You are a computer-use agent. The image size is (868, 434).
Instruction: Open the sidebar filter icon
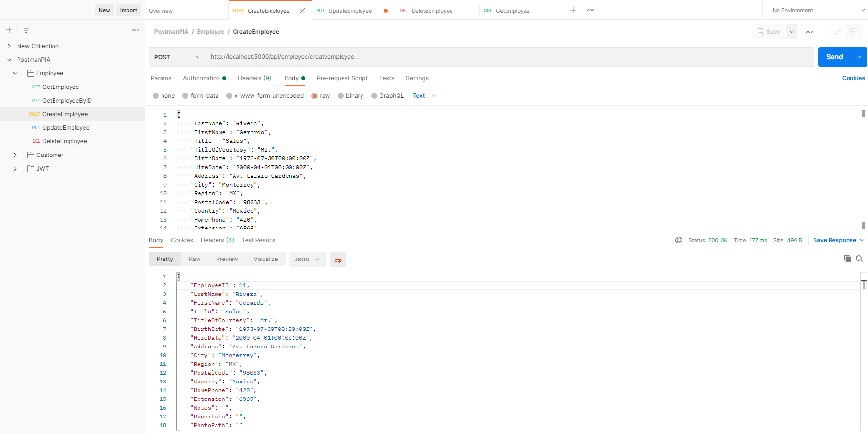[x=26, y=30]
